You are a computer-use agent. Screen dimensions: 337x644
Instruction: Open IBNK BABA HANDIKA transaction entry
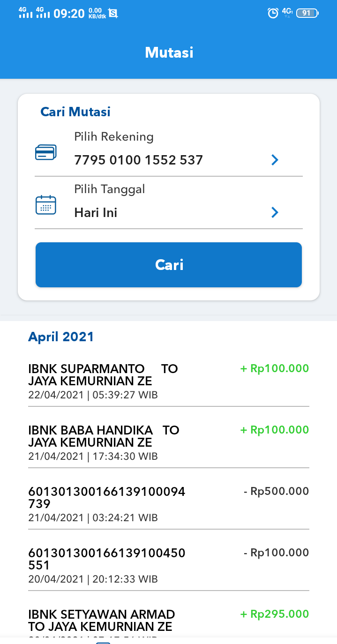pos(104,442)
